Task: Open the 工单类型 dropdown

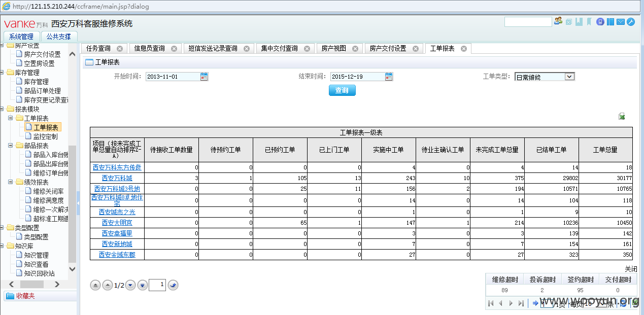Action: pos(569,77)
